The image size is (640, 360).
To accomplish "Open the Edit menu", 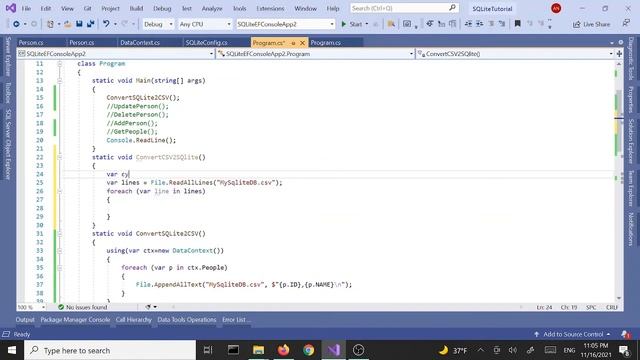I will tap(46, 8).
